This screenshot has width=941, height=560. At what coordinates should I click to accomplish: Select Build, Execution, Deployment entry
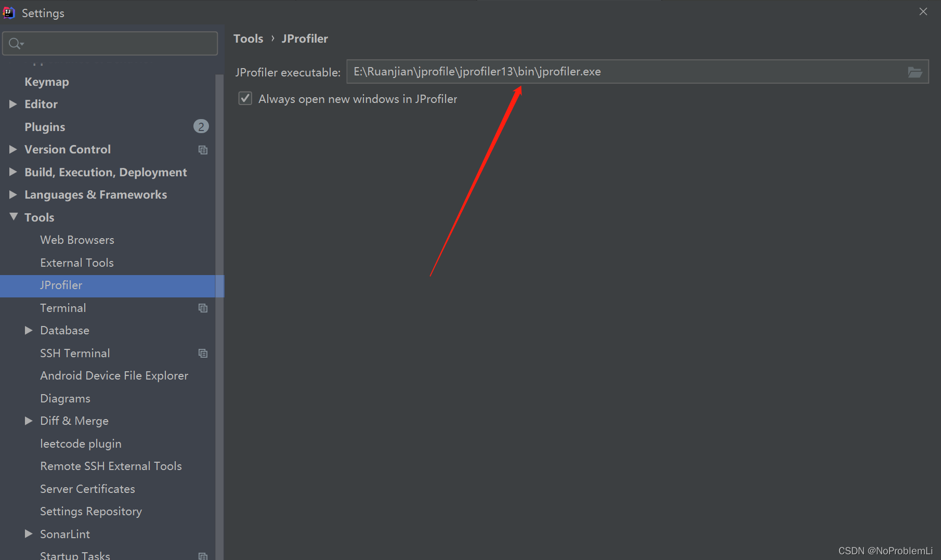point(106,173)
